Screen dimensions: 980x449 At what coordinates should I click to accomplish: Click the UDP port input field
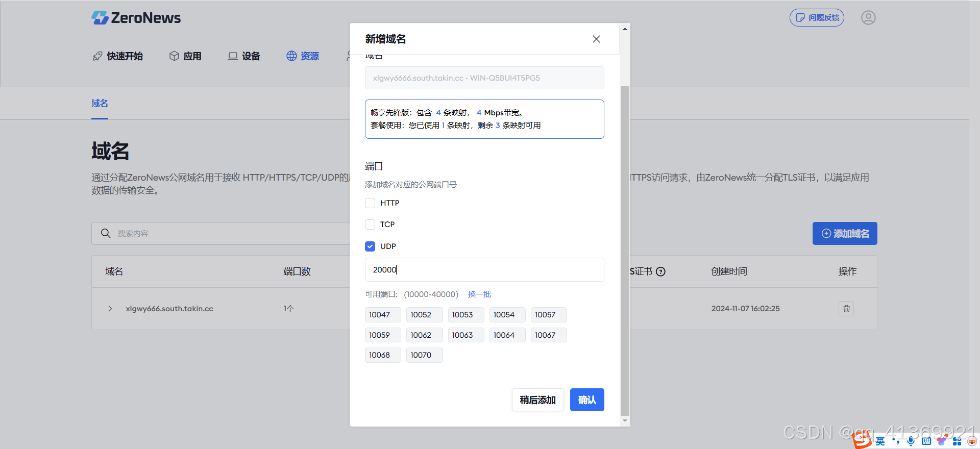click(484, 270)
